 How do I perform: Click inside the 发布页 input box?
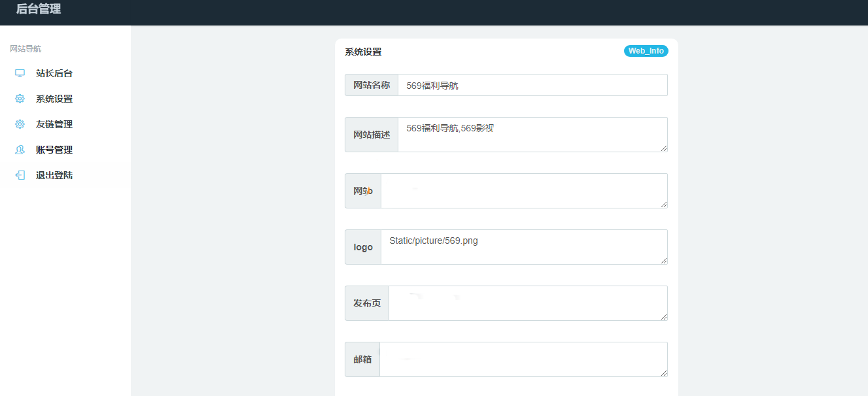click(x=527, y=303)
